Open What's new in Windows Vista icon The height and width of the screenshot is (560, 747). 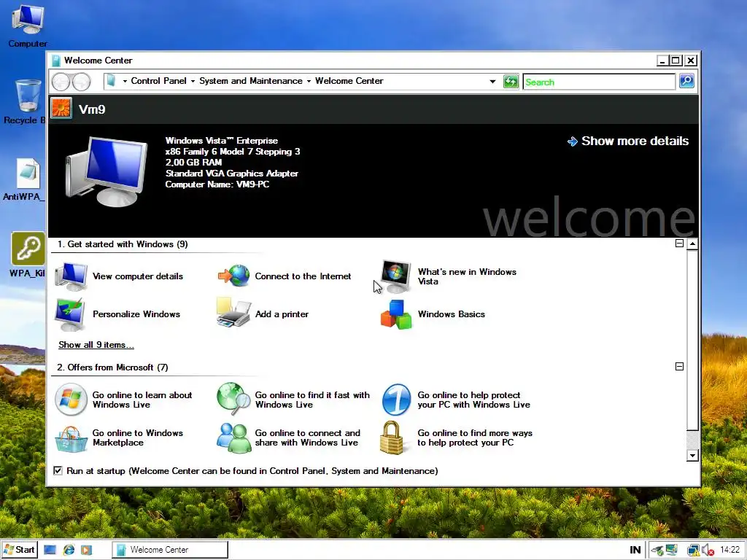click(x=396, y=276)
